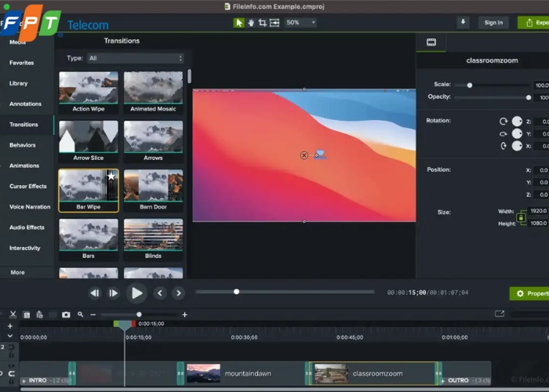Click the X rotation arrow icon
Viewport: 549px width, 392px height.
point(504,146)
